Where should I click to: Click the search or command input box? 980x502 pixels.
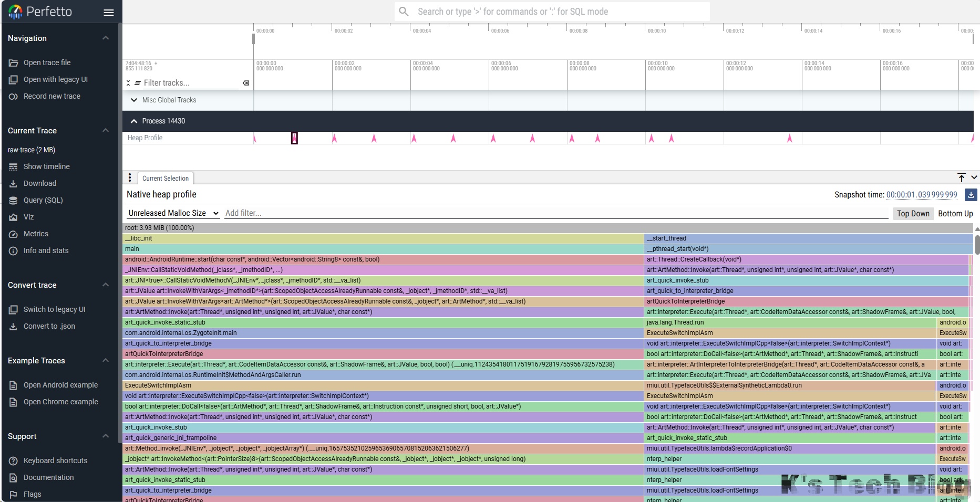click(x=552, y=12)
